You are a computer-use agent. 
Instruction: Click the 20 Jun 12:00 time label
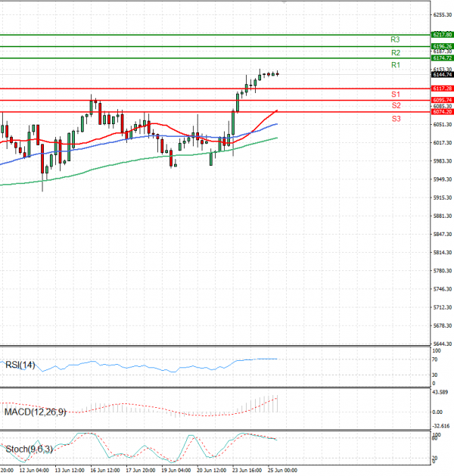click(212, 470)
